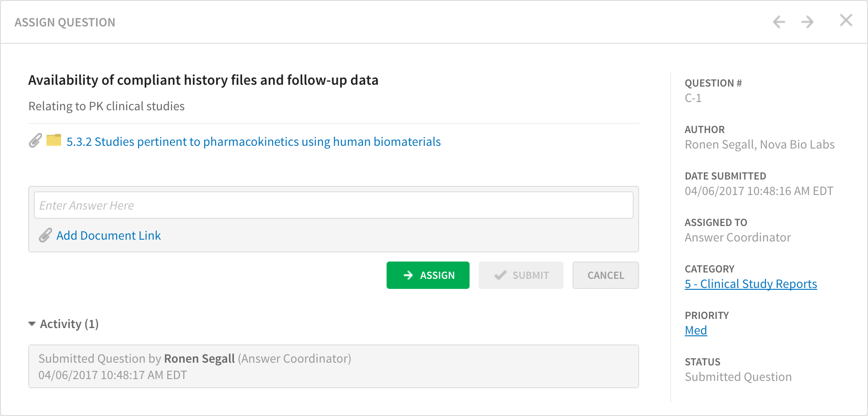Click the checkmark icon on SUBMIT button
Viewport: 868px width, 416px height.
501,275
